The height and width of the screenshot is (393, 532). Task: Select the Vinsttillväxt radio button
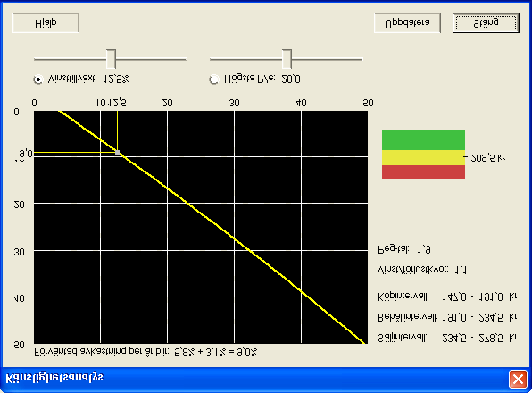[x=38, y=79]
